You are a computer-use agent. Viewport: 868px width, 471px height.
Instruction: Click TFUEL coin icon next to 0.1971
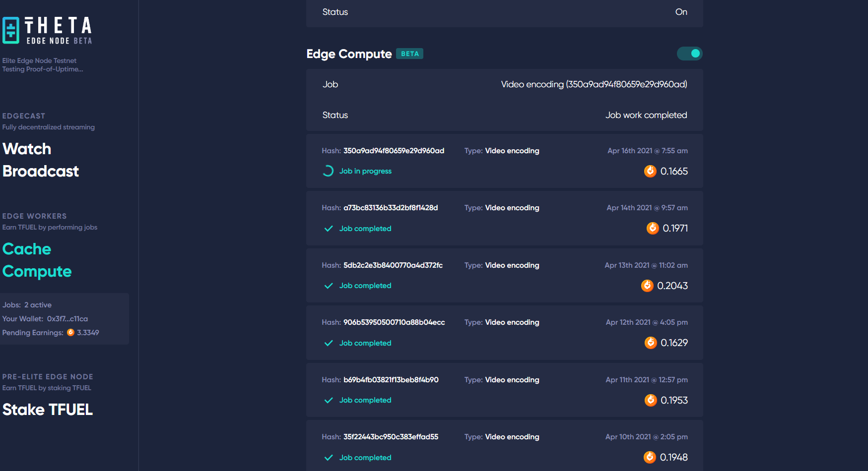[x=653, y=228]
